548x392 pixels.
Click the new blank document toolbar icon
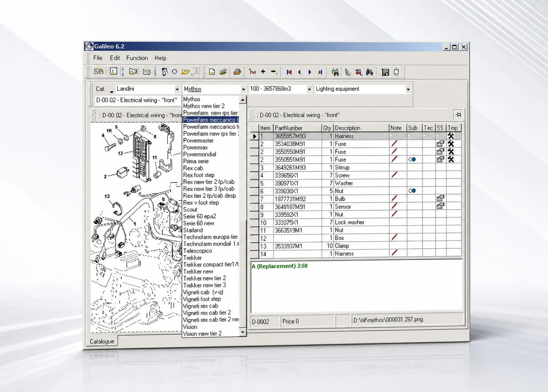click(212, 72)
